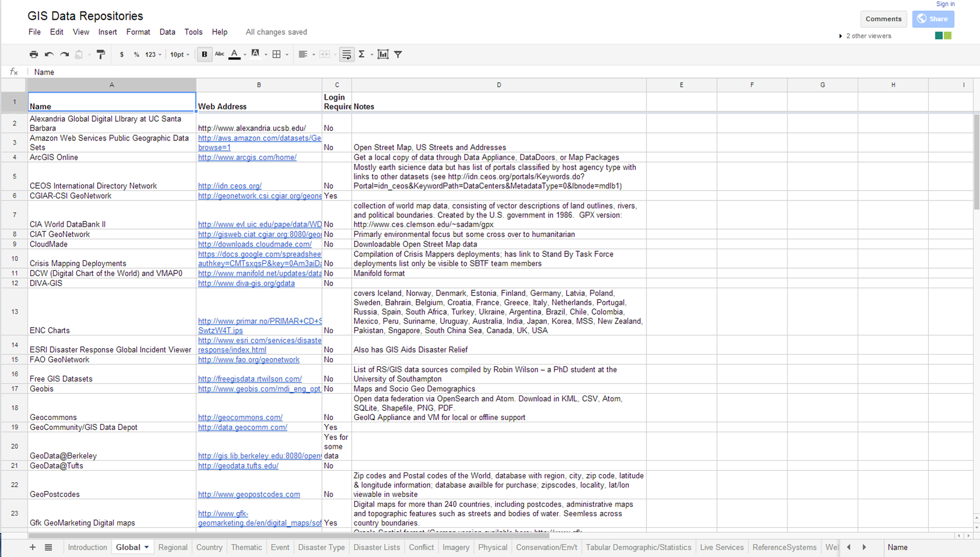
Task: Open the 10pt font size dropdown
Action: (179, 54)
